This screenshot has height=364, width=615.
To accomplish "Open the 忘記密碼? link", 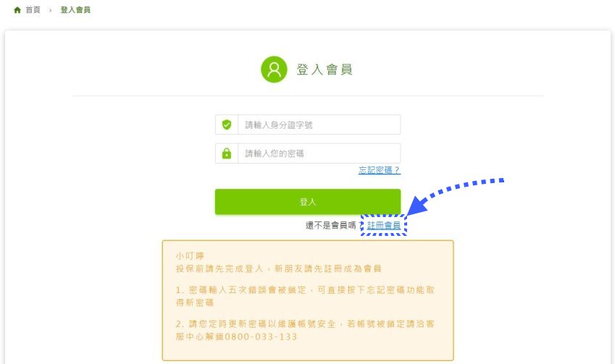I will pos(380,170).
